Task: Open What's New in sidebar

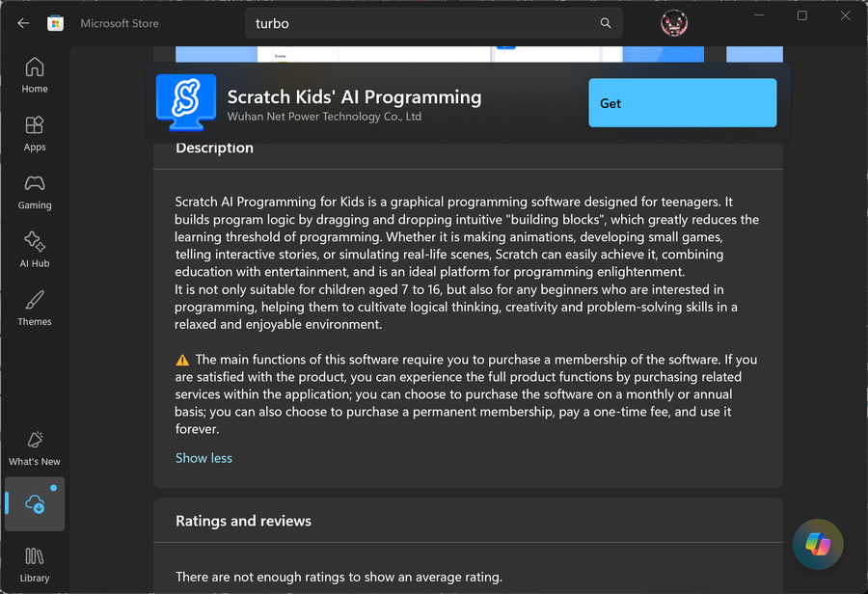Action: tap(35, 448)
